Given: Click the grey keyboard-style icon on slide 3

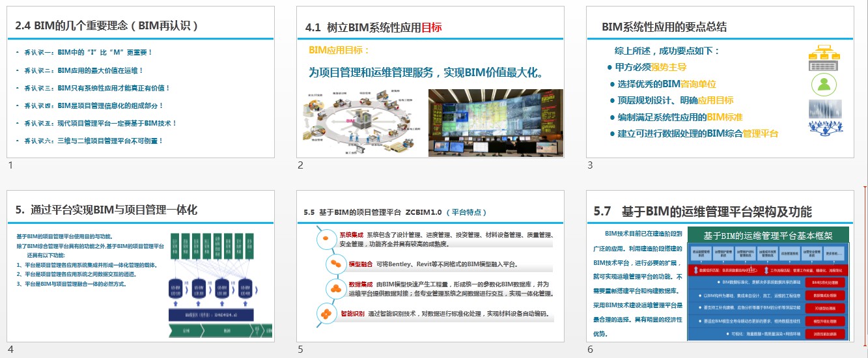Looking at the screenshot, I should coord(825,66).
